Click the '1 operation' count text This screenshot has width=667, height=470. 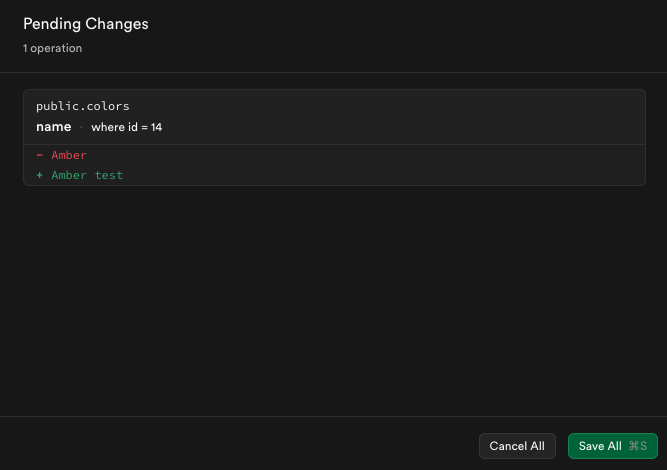tap(52, 48)
